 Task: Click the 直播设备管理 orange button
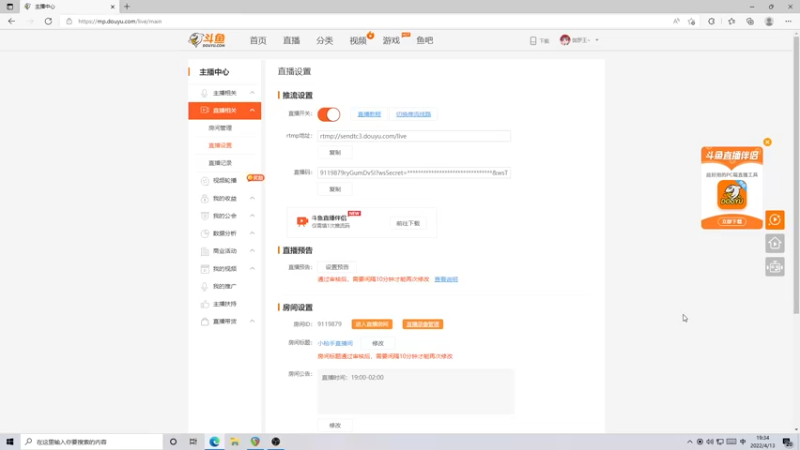[422, 324]
